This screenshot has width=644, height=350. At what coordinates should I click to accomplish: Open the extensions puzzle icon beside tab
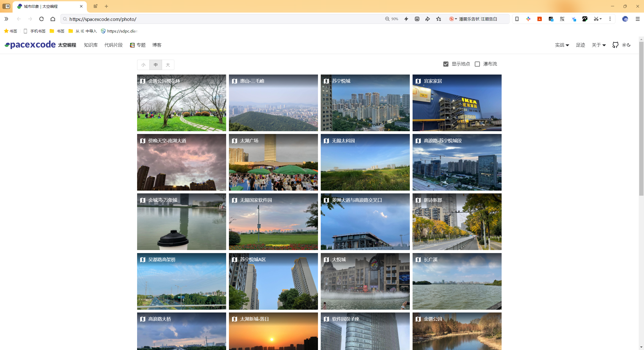[95, 6]
